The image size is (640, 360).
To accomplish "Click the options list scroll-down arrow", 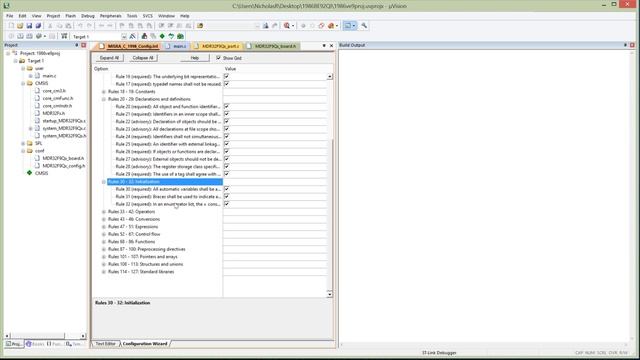I will [x=329, y=294].
